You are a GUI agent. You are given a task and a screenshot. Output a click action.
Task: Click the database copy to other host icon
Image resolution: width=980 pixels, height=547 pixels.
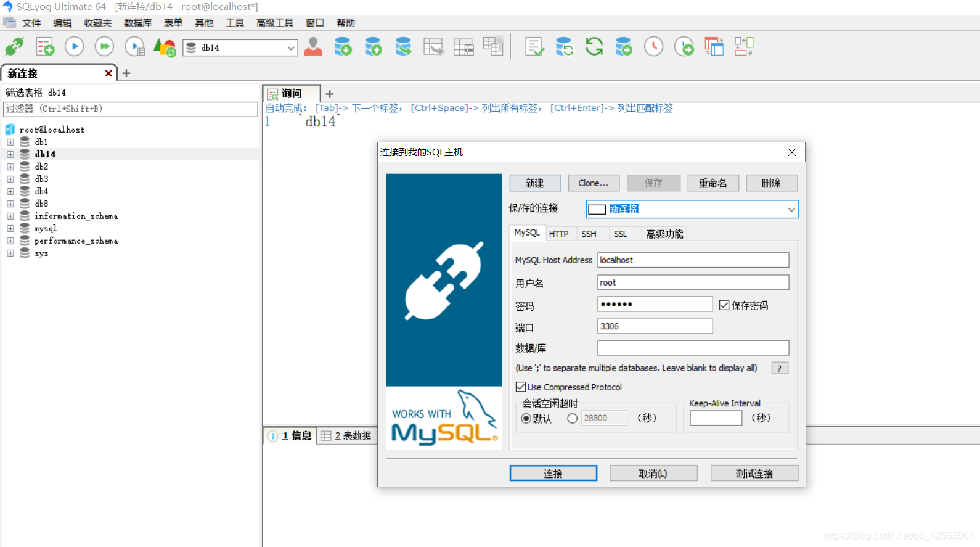tap(624, 47)
